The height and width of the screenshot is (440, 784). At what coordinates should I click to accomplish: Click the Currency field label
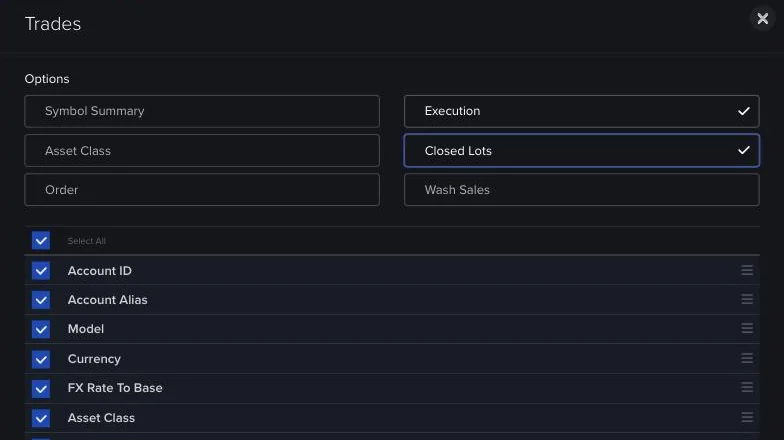click(x=94, y=359)
